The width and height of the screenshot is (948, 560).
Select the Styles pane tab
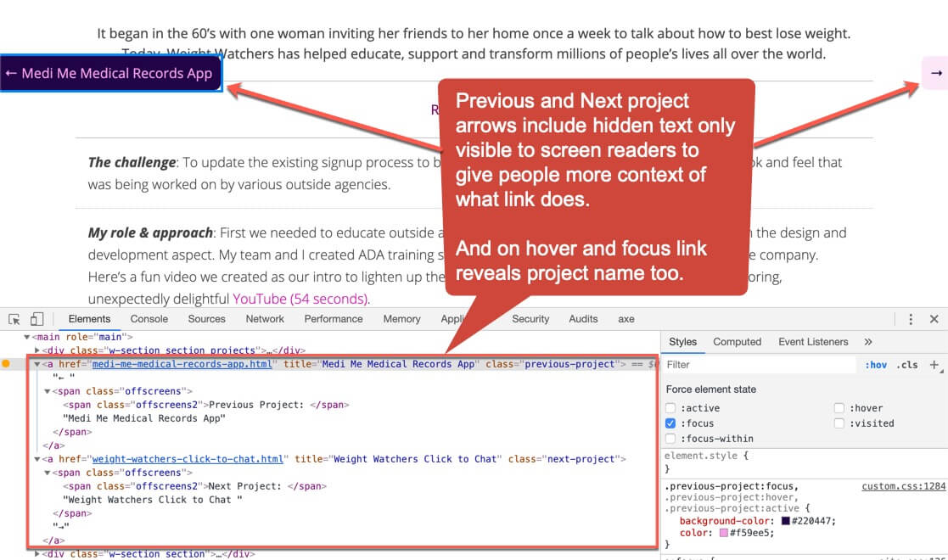point(682,342)
